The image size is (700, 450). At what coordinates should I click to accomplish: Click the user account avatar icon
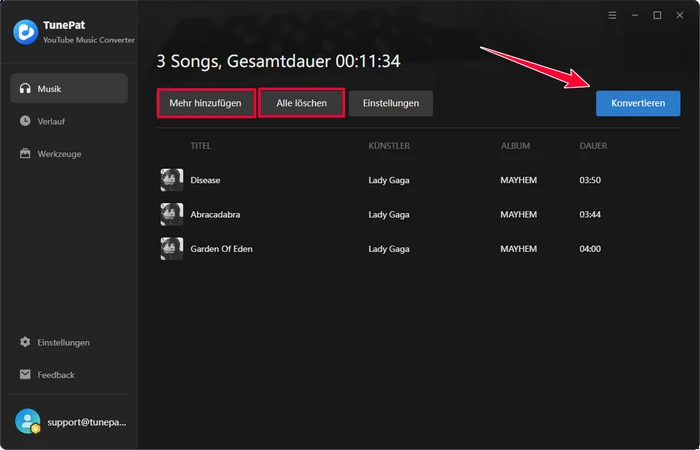[28, 421]
